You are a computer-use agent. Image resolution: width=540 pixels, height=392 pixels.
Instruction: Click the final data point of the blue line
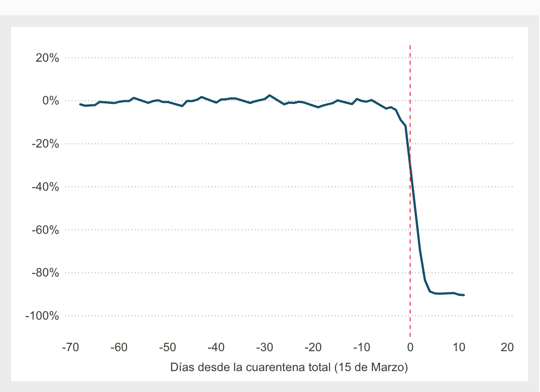click(x=464, y=295)
